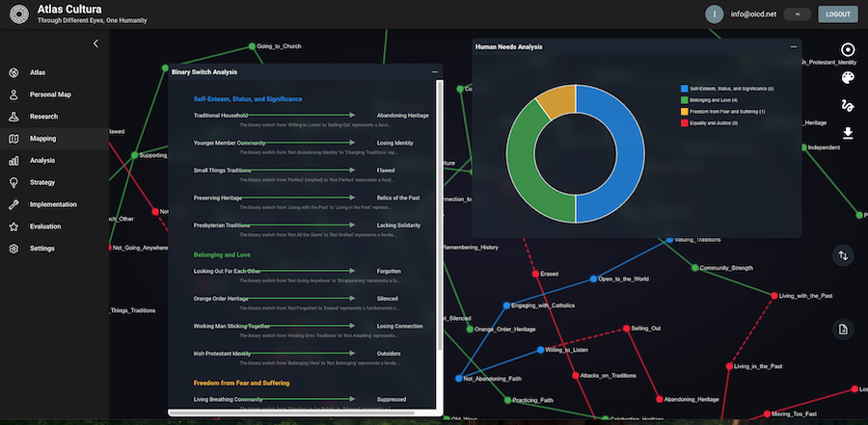Click the Strategy lightbulb icon
The height and width of the screenshot is (425, 868).
click(14, 182)
